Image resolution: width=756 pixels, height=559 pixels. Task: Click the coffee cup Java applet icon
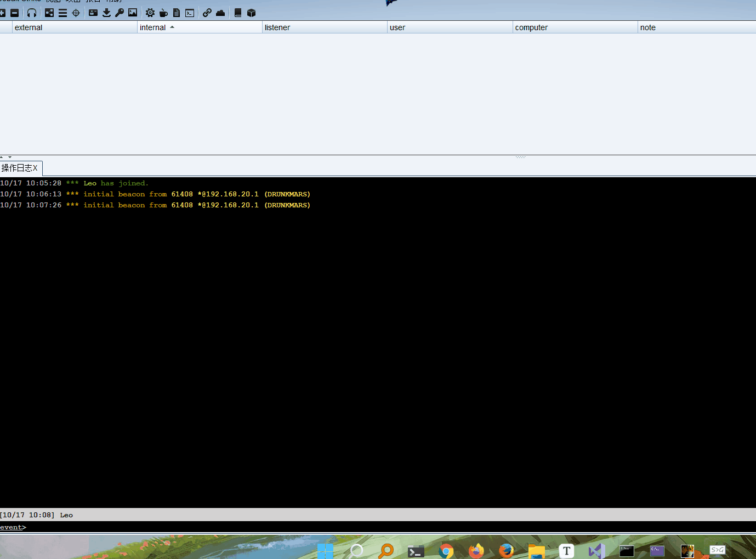163,13
